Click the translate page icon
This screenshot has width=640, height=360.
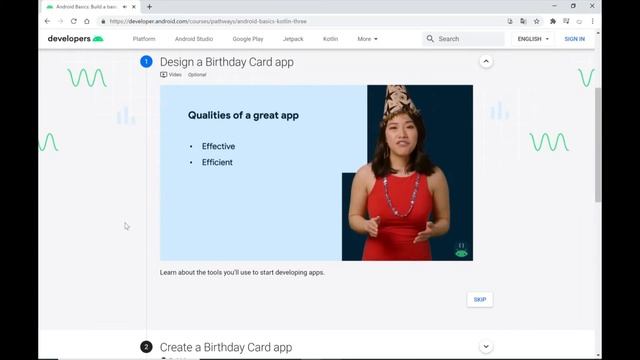click(523, 21)
